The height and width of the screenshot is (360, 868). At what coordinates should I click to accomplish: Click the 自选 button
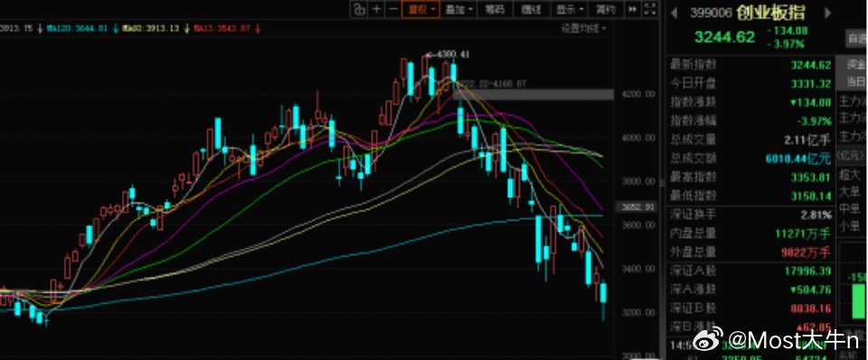857,39
